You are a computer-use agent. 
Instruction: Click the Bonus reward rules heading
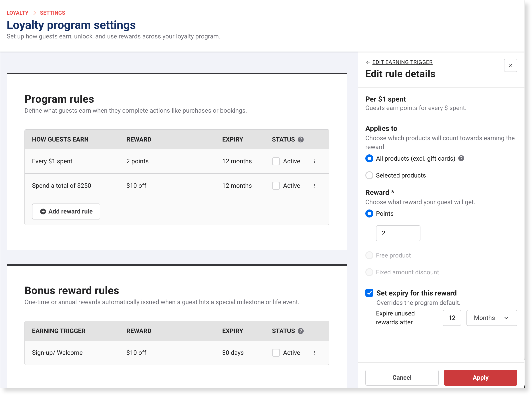tap(72, 291)
